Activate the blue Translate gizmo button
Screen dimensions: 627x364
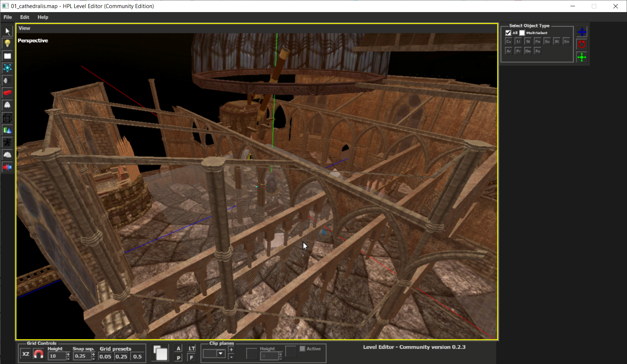click(x=582, y=32)
